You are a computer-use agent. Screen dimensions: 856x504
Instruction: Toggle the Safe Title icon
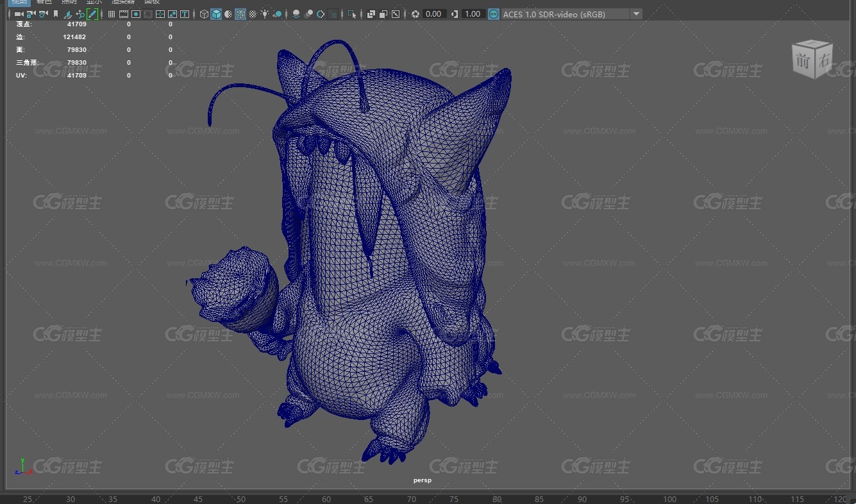pyautogui.click(x=185, y=13)
